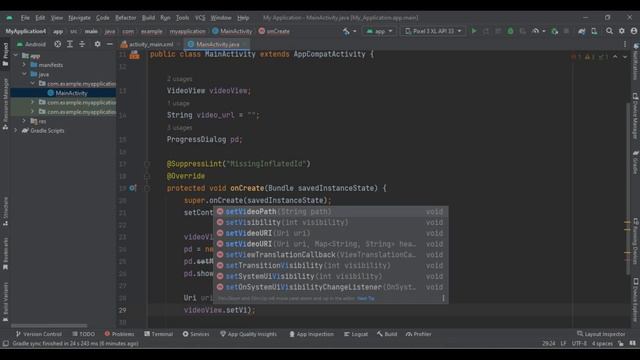This screenshot has width=640, height=360.
Task: Open the Problems tool window
Action: pos(119,334)
